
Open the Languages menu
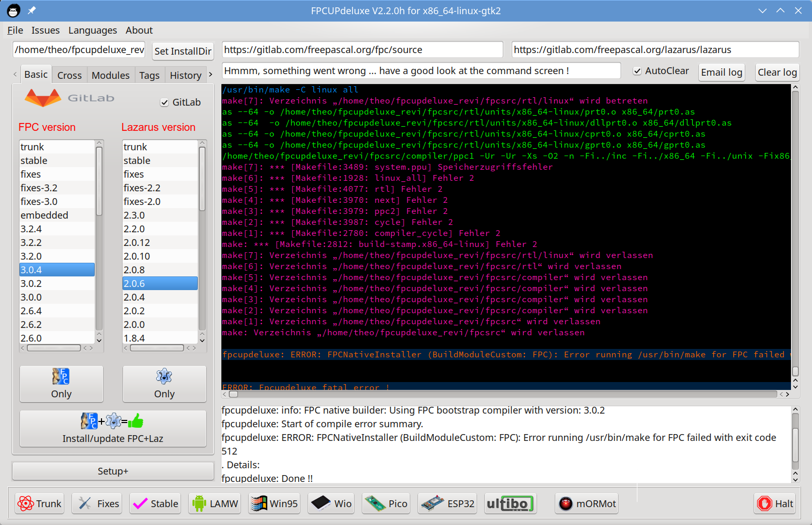tap(93, 30)
